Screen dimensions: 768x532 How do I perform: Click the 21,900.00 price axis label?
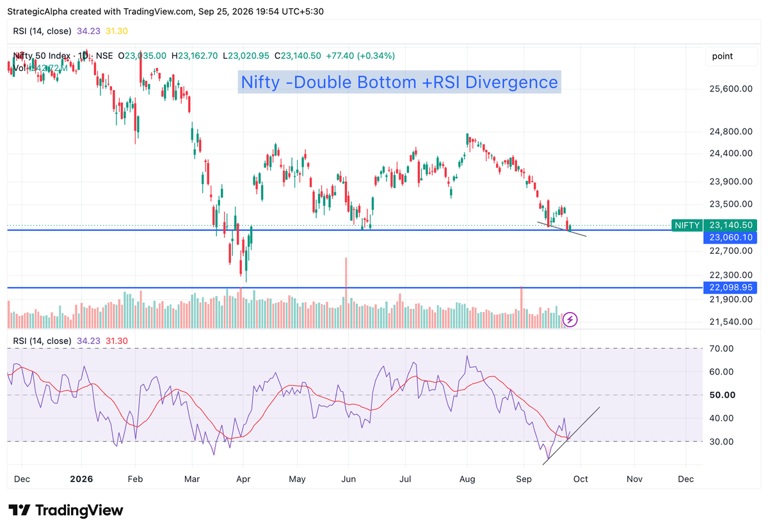(730, 299)
